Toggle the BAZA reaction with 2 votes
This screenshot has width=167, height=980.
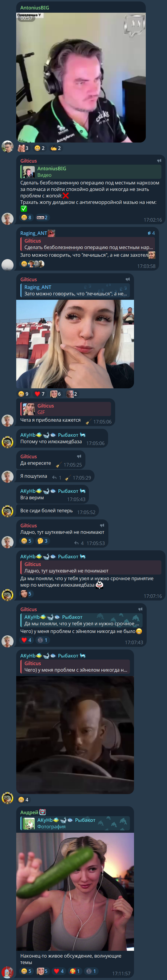[42, 217]
